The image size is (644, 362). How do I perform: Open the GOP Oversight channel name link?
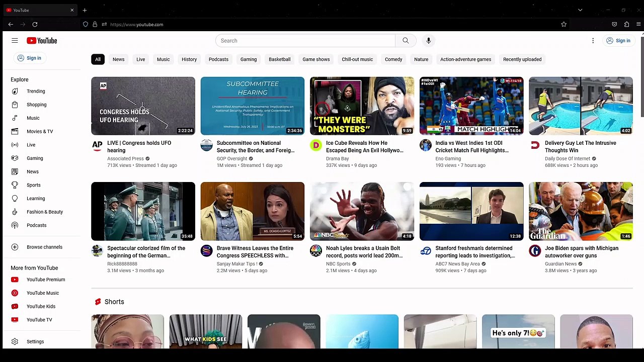tap(232, 158)
